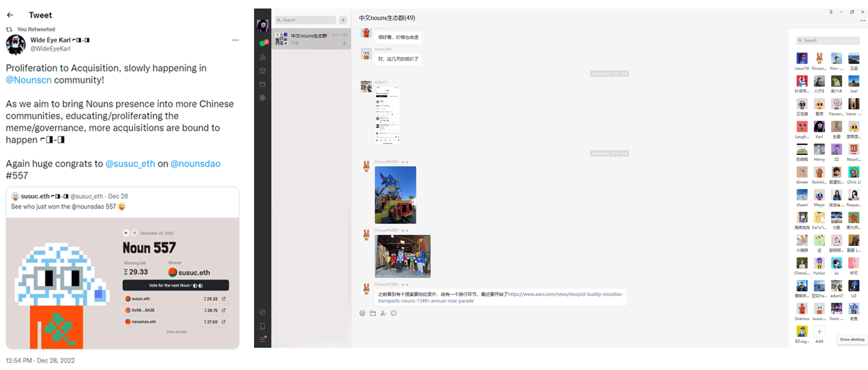Open the Nouns float photo thumbnail
The height and width of the screenshot is (370, 868).
[x=395, y=195]
